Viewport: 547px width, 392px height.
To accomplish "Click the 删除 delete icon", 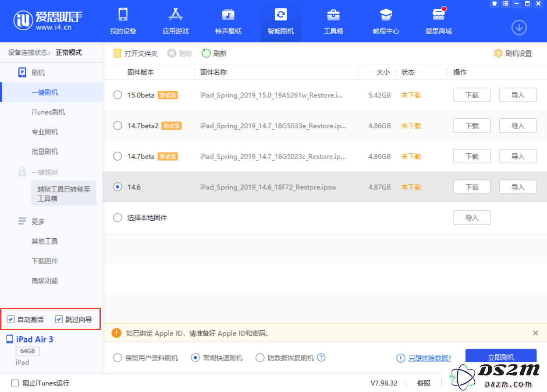I will tap(172, 53).
